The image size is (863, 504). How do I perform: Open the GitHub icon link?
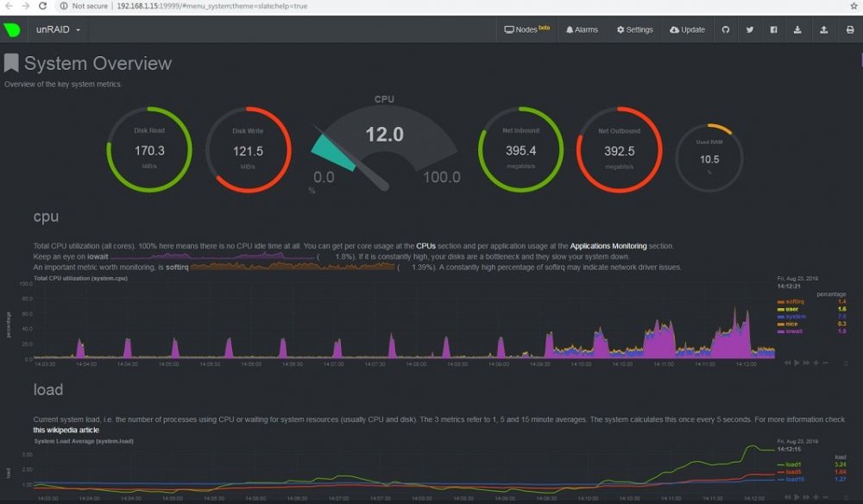(726, 29)
